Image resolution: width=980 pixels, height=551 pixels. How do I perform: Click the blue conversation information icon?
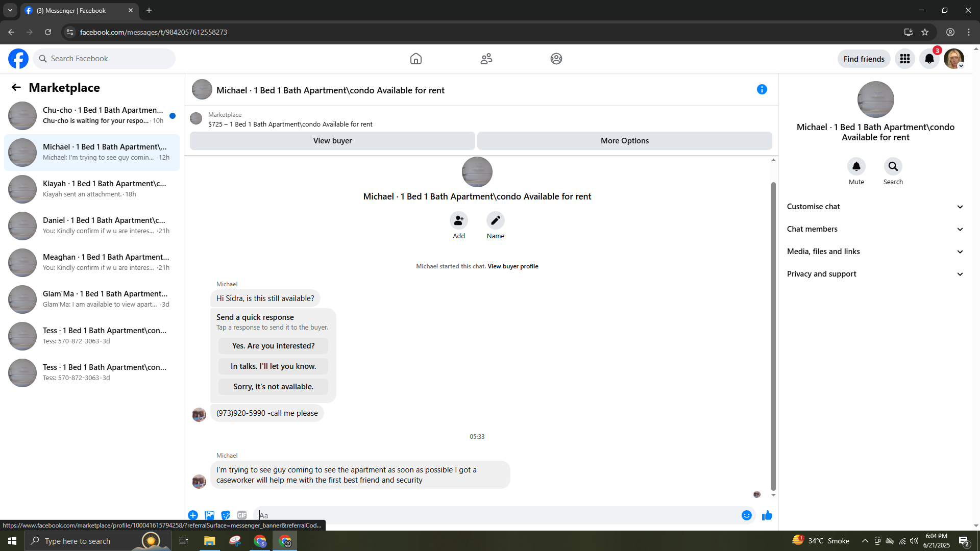[x=762, y=90]
